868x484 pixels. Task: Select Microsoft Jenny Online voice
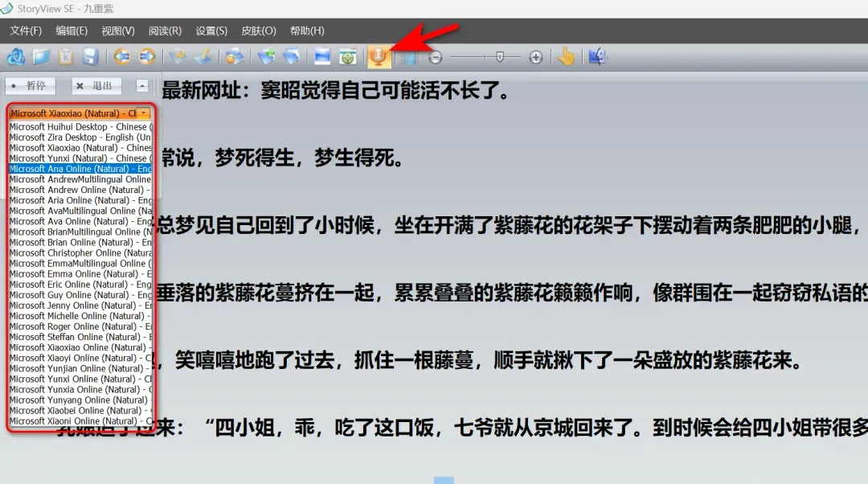[x=80, y=306]
